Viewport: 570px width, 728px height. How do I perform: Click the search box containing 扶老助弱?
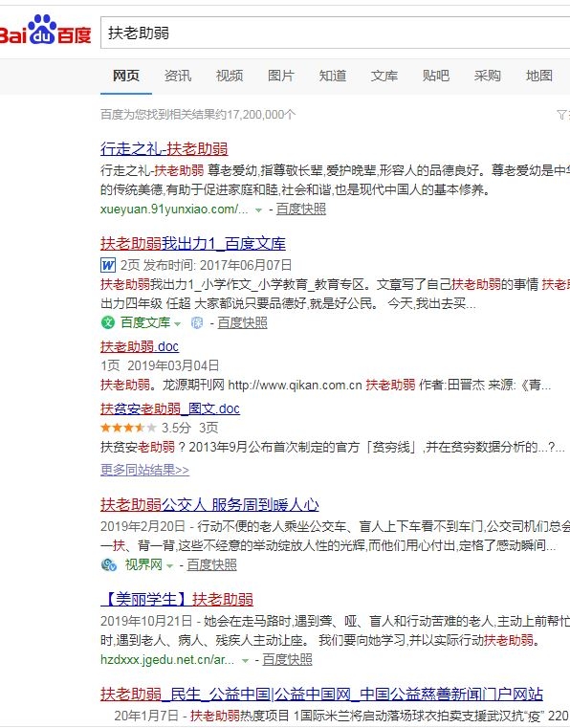click(335, 33)
